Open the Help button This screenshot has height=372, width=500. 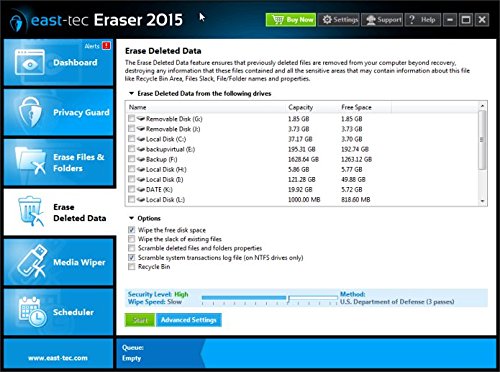point(423,20)
